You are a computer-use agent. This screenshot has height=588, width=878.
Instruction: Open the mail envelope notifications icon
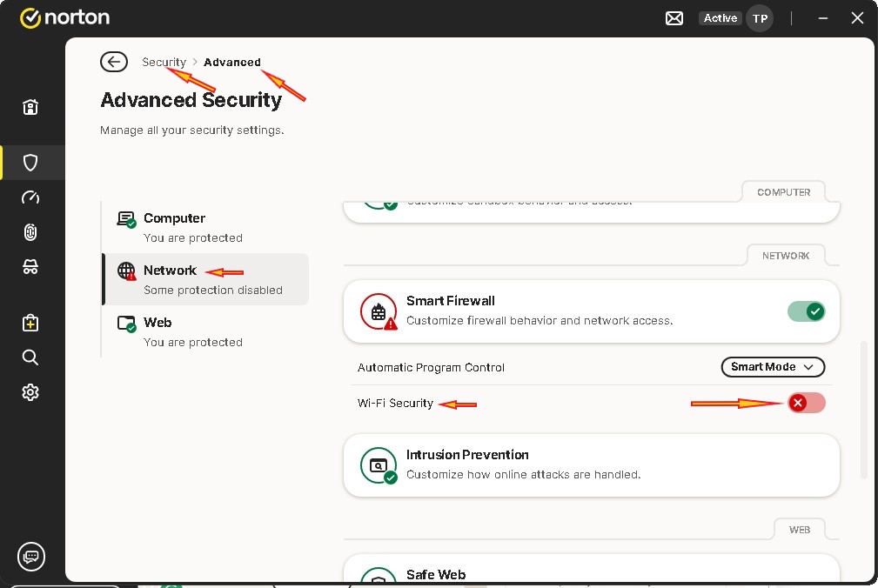click(674, 18)
